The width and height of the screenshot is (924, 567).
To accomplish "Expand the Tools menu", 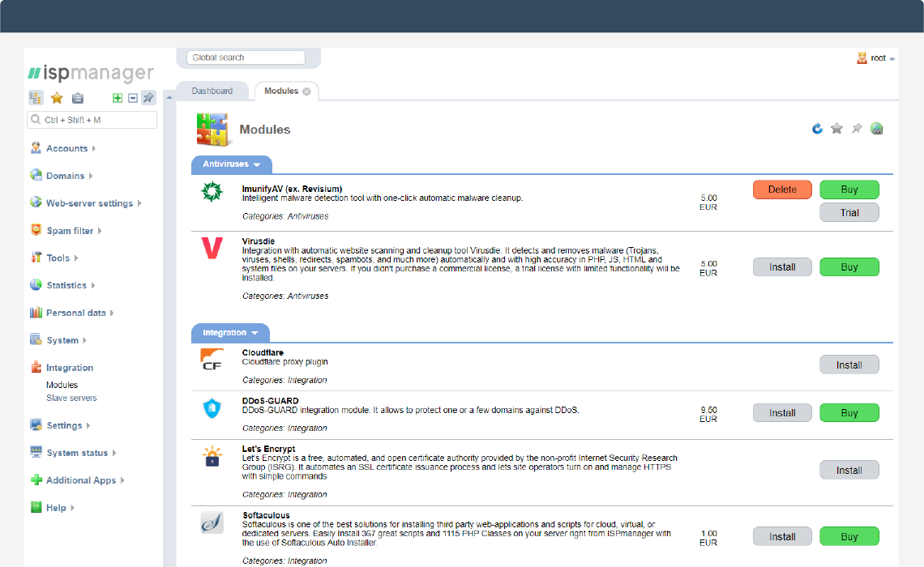I will (x=54, y=258).
